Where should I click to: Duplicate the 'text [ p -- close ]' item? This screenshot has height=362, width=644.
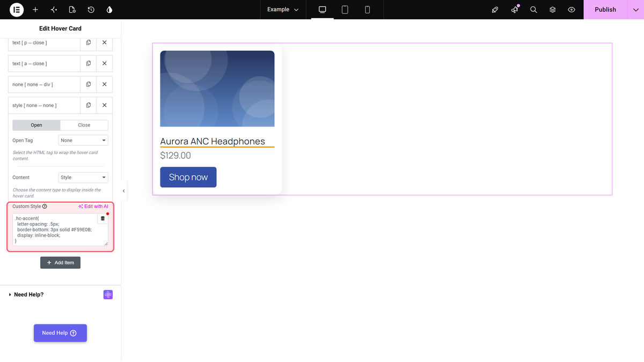click(89, 42)
